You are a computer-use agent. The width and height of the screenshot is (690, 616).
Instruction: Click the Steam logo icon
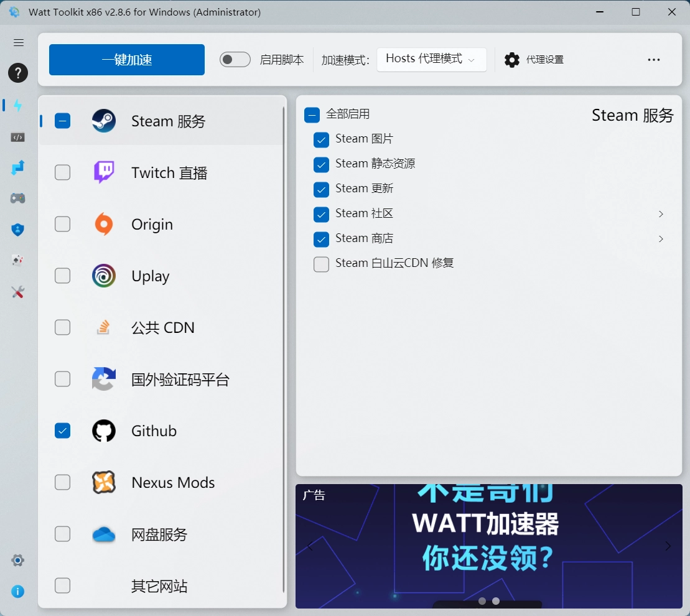(x=104, y=121)
